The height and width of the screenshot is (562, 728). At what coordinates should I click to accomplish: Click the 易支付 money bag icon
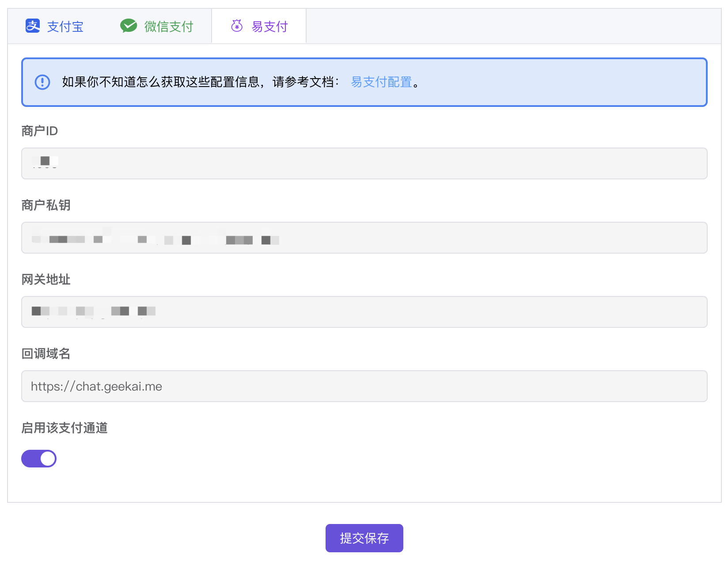(237, 26)
